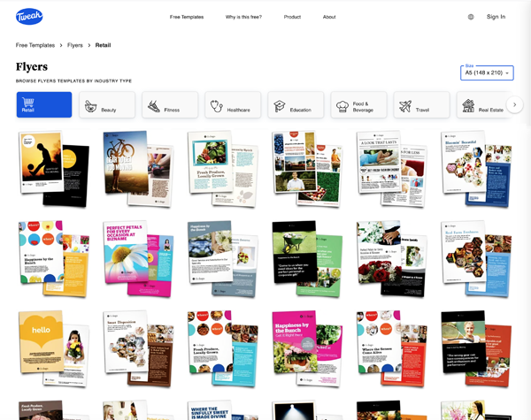Select the Education graduation cap category
Viewport: 531px width, 420px height.
tap(296, 105)
